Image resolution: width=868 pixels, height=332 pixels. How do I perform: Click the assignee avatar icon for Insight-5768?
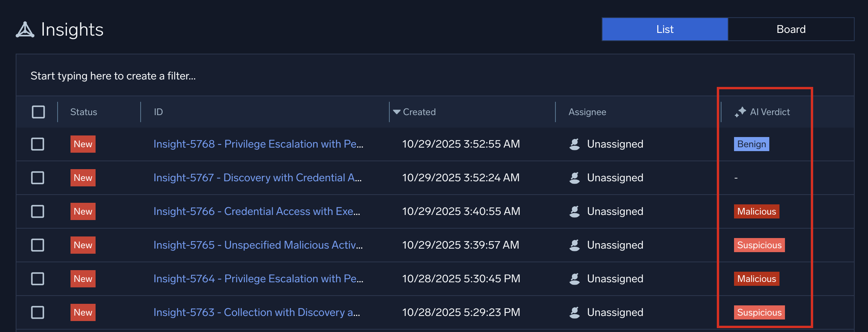click(x=575, y=144)
